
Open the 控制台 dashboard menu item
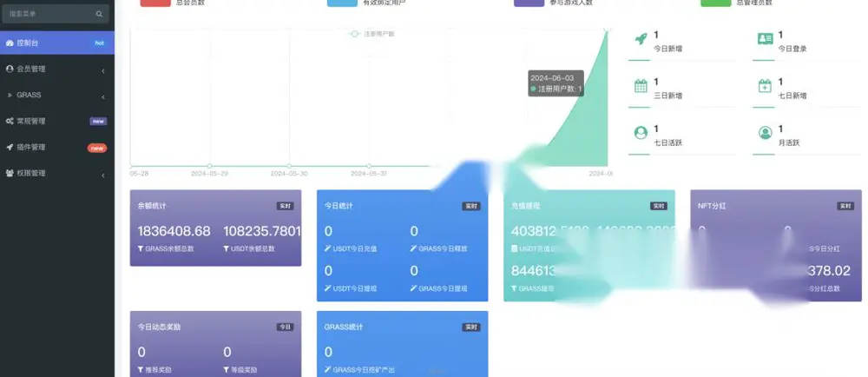(57, 43)
